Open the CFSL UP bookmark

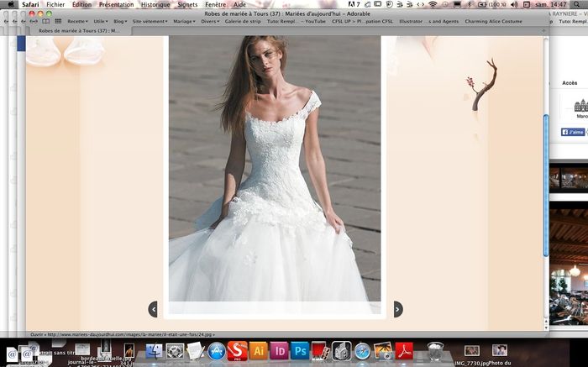(x=362, y=21)
